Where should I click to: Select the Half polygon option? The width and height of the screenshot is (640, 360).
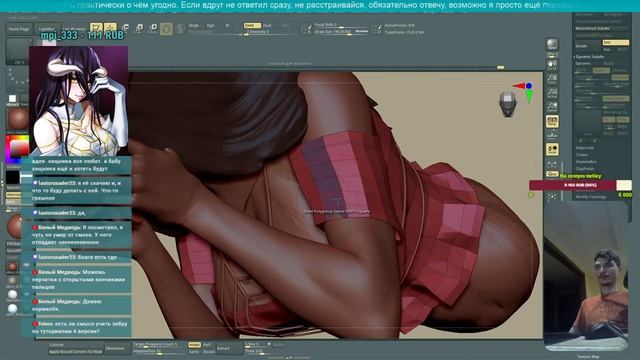pos(207,345)
